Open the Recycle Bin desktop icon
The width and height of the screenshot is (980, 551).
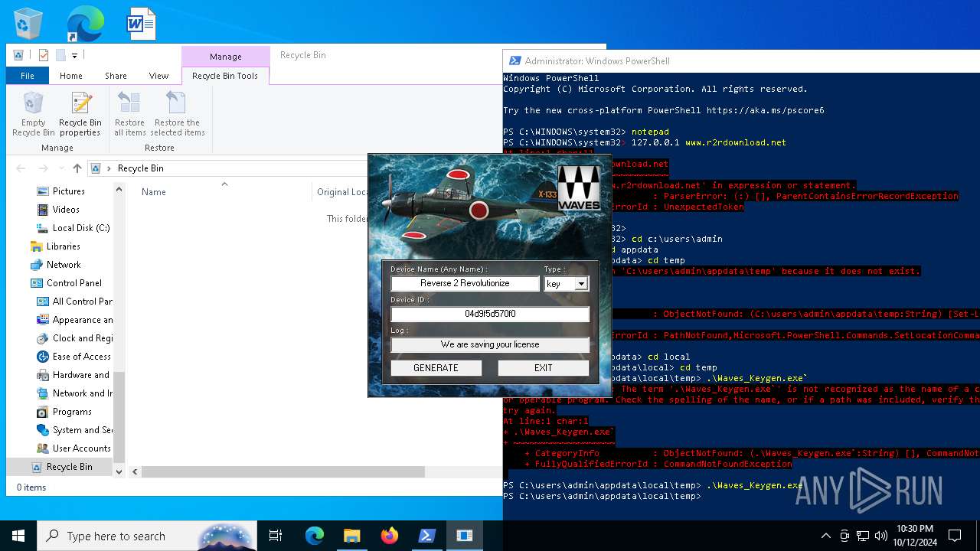(x=28, y=24)
